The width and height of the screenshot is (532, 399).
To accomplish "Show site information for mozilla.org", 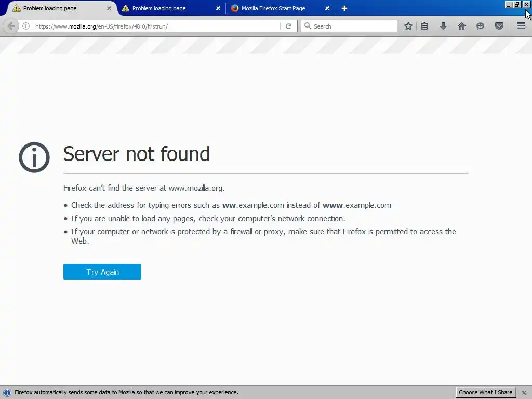I will pos(26,26).
